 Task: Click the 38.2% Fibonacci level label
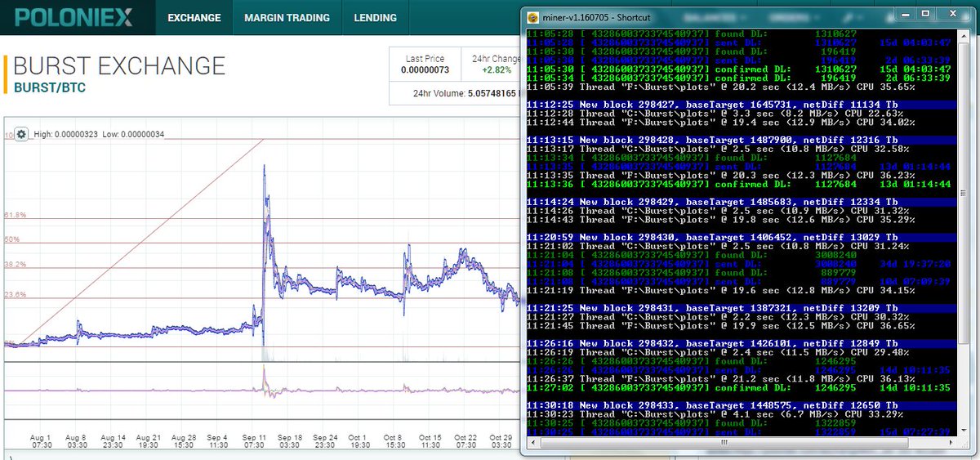click(14, 265)
